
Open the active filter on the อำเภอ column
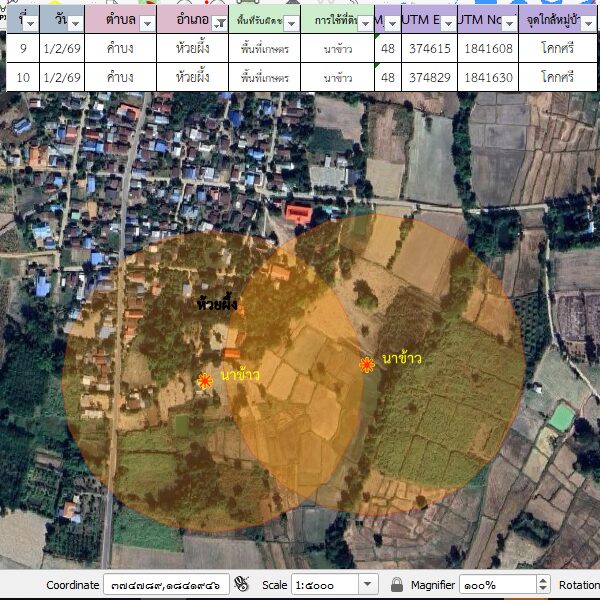pyautogui.click(x=218, y=22)
